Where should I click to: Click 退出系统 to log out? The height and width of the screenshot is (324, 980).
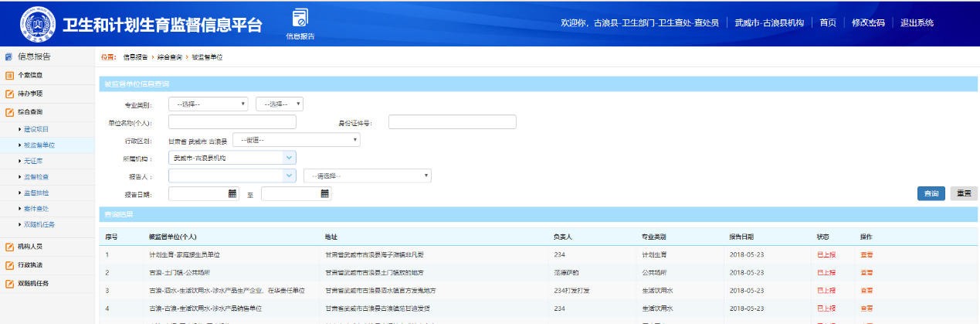tap(917, 22)
